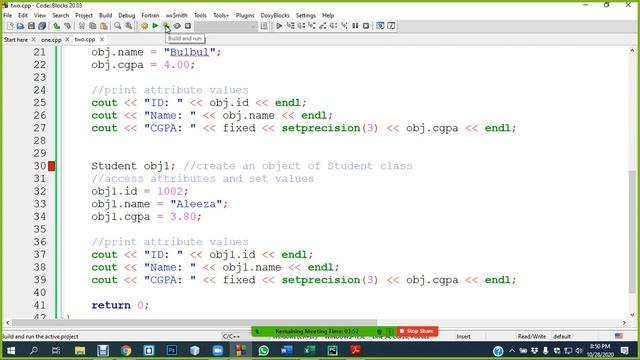Screen dimensions: 640x360
Task: Click the Break debugger pause icon
Action: (x=355, y=26)
